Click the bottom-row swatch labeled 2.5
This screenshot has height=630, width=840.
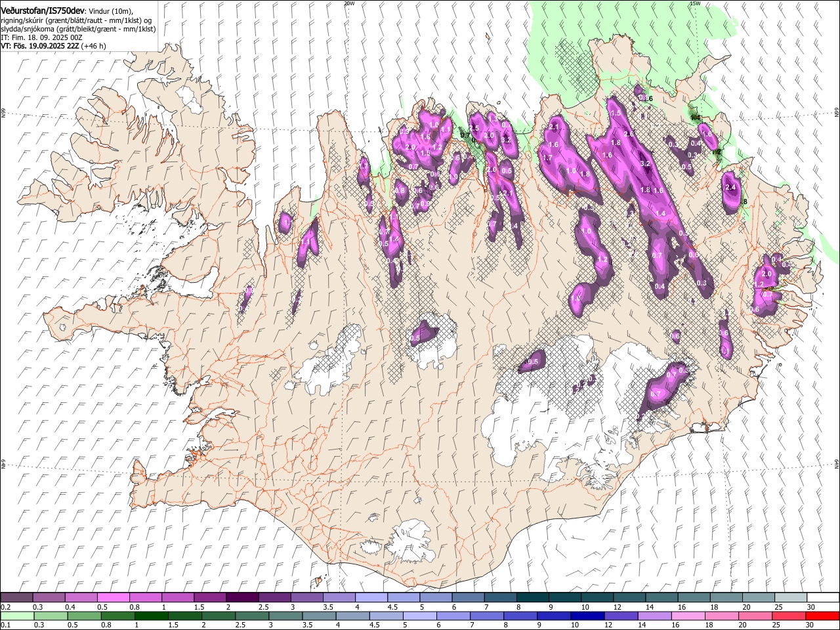(252, 616)
